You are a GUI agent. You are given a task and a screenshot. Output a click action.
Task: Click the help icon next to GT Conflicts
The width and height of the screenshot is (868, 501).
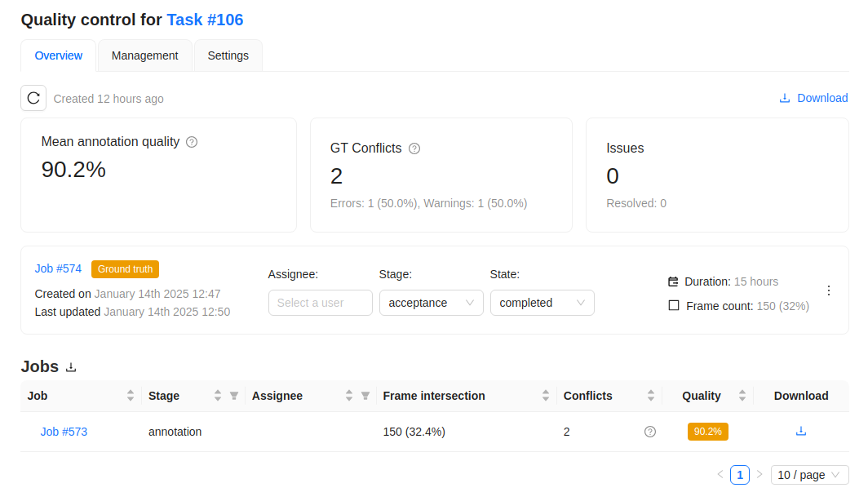tap(414, 149)
